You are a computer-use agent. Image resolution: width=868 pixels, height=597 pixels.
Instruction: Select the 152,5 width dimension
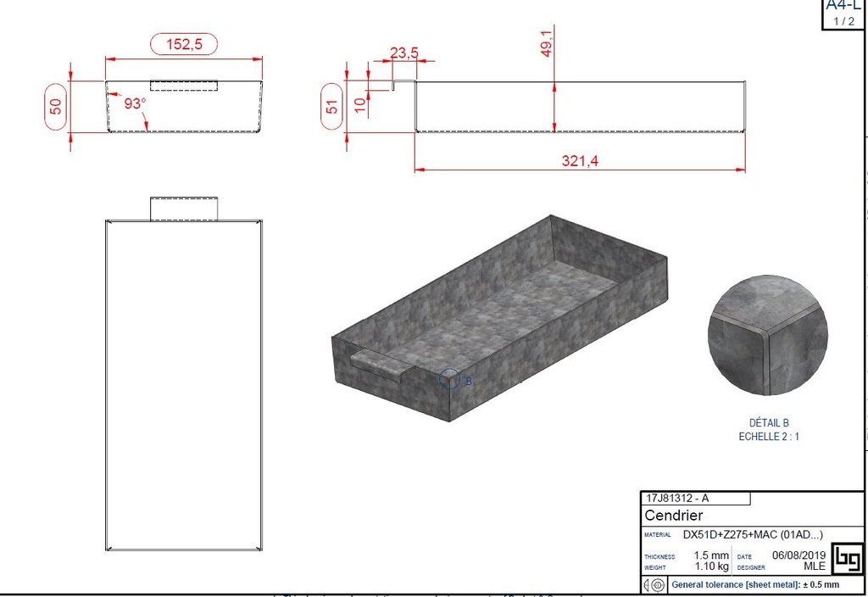click(x=184, y=44)
